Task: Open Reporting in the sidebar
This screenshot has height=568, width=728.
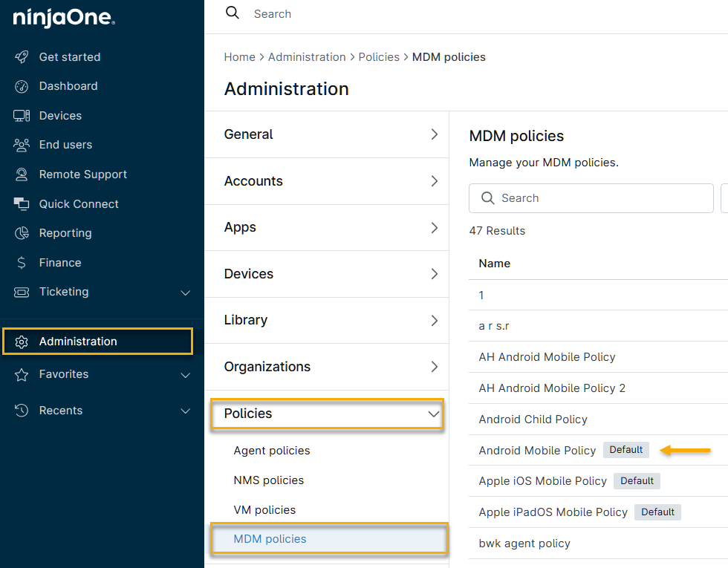Action: [x=65, y=233]
